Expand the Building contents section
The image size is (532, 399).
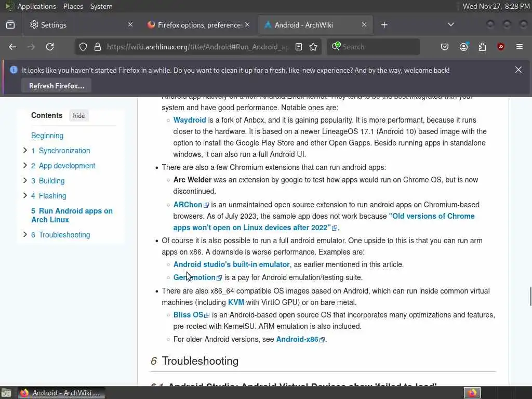(25, 180)
